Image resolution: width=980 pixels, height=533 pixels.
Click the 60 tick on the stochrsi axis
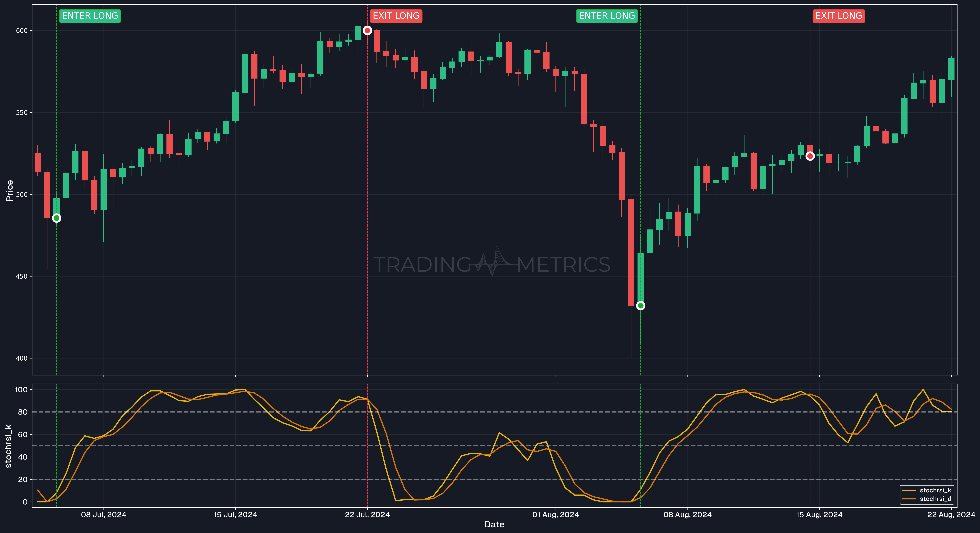[x=23, y=434]
